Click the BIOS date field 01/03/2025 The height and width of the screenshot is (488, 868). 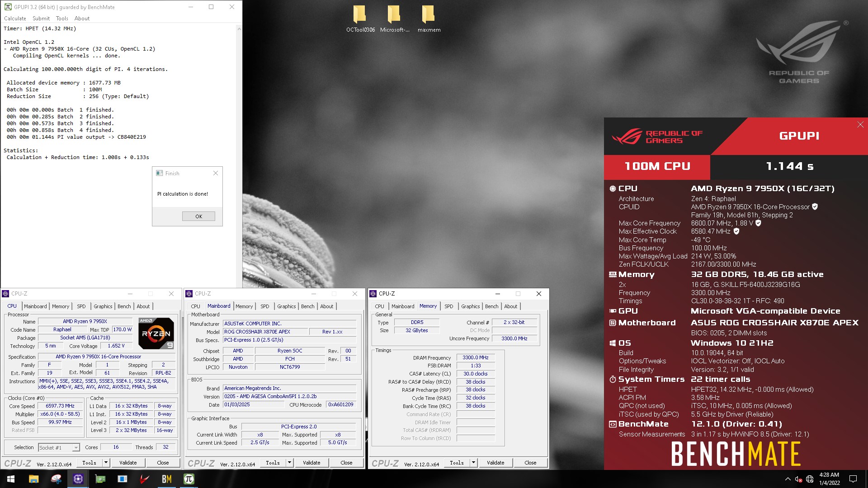coord(255,405)
